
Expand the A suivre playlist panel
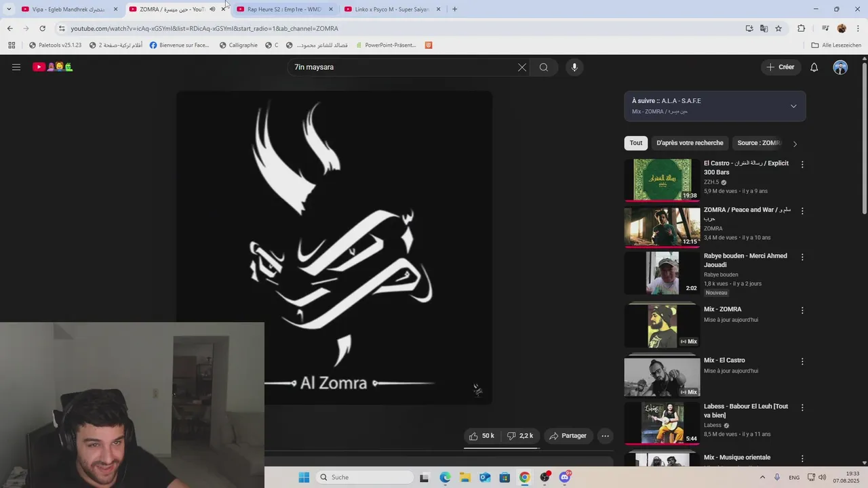(x=793, y=106)
